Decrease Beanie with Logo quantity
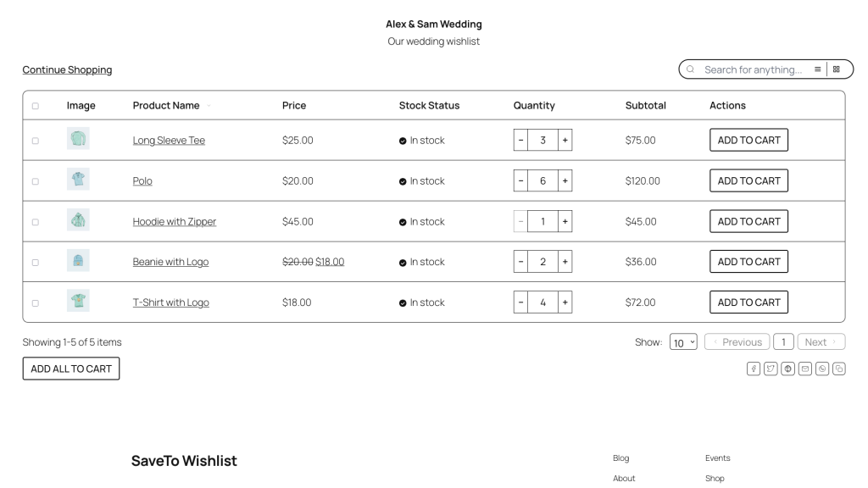868x488 pixels. tap(520, 262)
